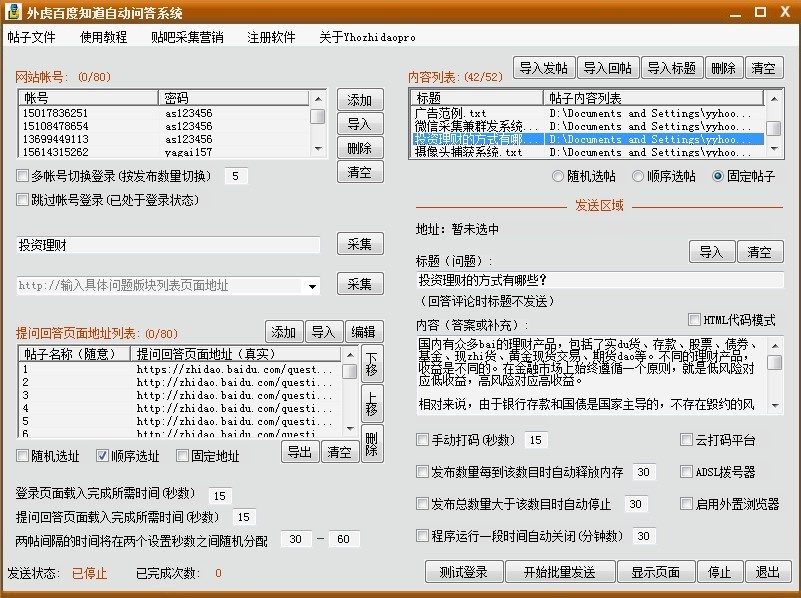
Task: Select the 广告范例.txt content row
Action: (x=587, y=113)
